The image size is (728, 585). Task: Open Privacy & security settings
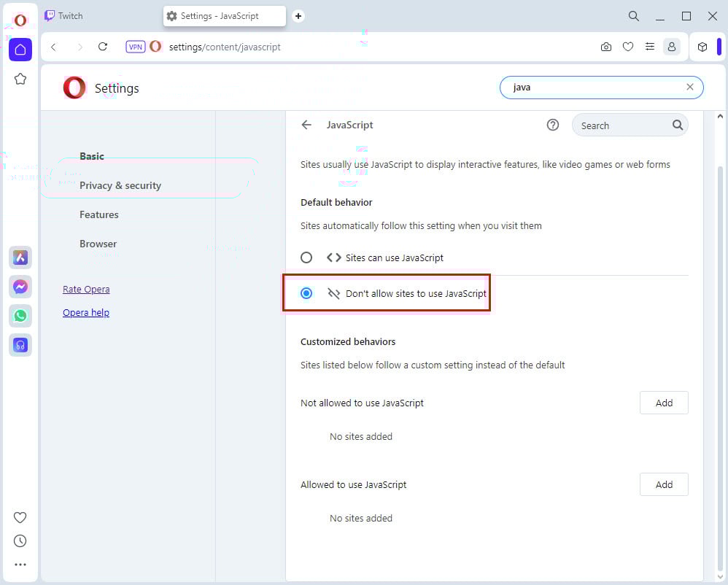(120, 186)
